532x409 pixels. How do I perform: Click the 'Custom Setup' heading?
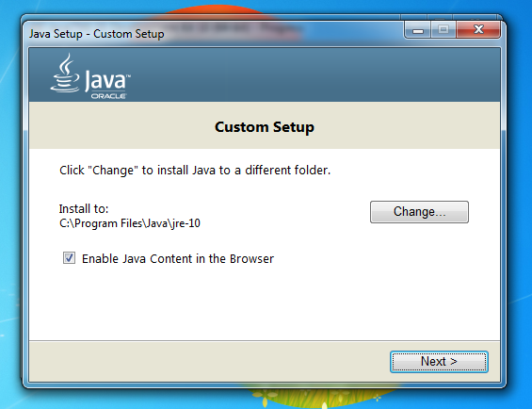tap(265, 127)
